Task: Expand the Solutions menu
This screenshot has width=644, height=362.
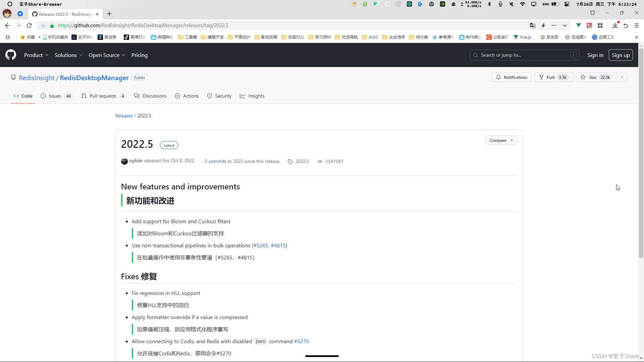Action: (x=68, y=55)
